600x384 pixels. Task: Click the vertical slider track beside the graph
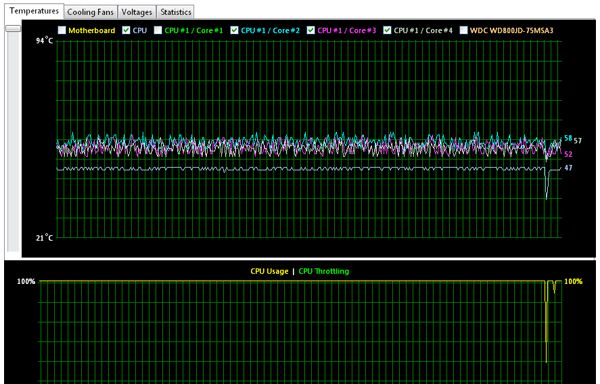[x=13, y=142]
